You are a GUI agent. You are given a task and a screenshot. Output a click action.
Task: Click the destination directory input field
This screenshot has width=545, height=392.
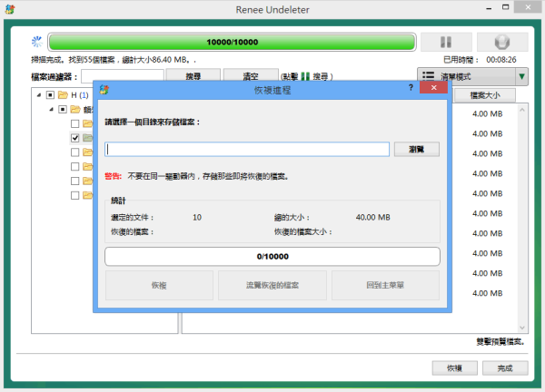pos(247,150)
